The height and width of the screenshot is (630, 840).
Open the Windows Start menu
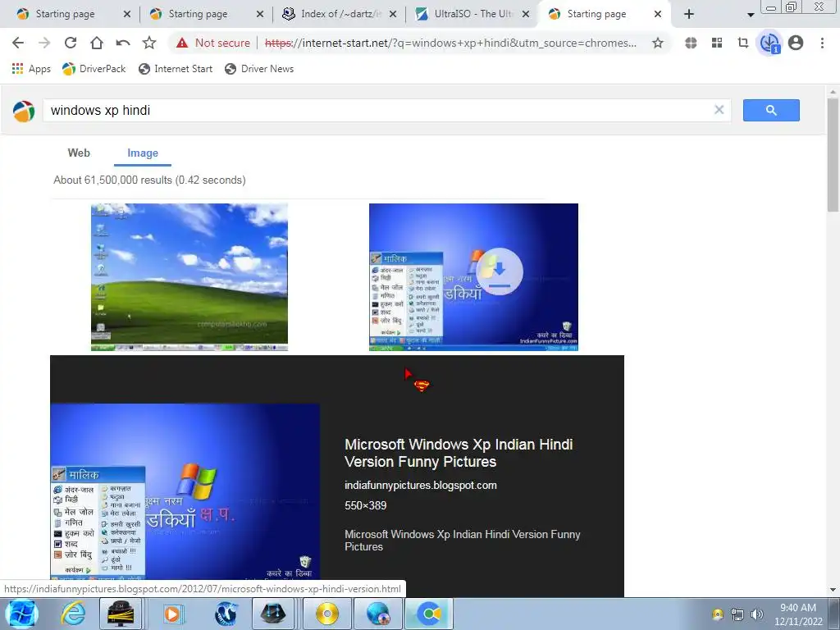point(21,614)
